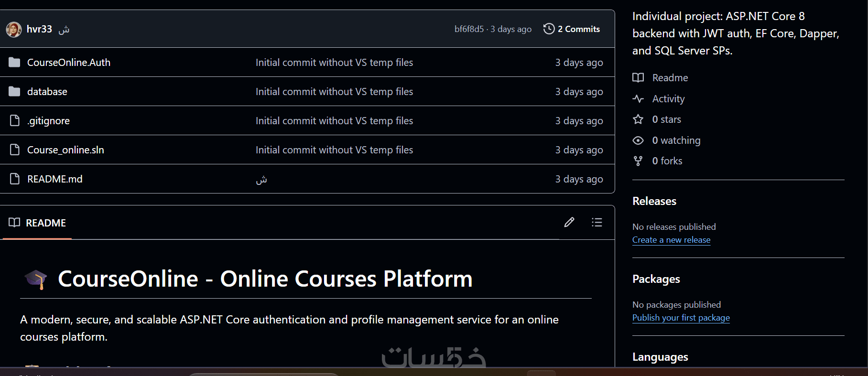This screenshot has width=868, height=376.
Task: Click the repository description about ASP.NET Core 8
Action: tap(736, 33)
